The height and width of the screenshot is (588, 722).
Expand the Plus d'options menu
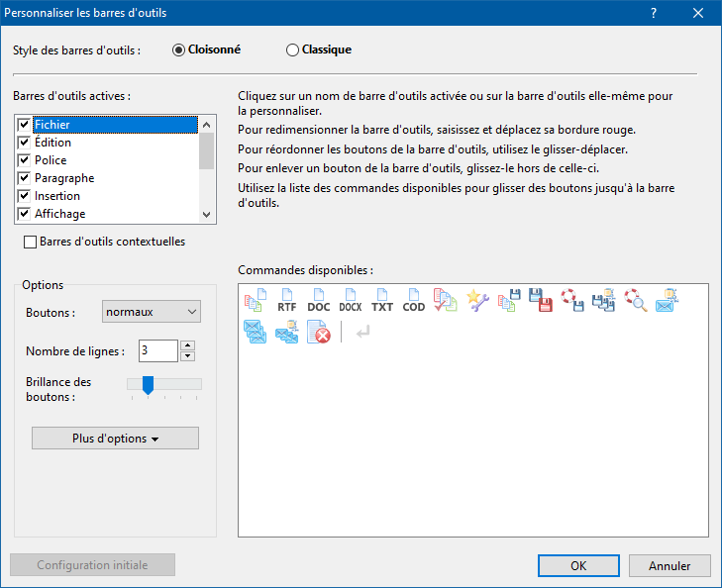click(x=115, y=439)
